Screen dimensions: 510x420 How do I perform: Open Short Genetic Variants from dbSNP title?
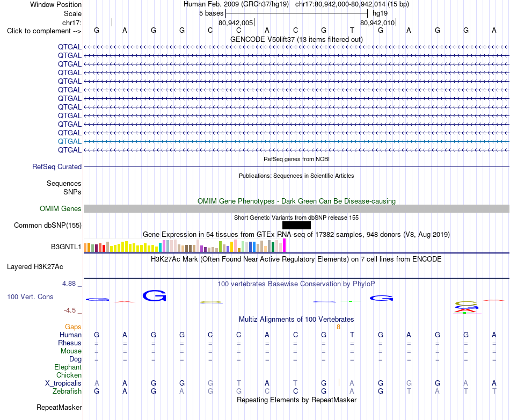[x=296, y=218]
